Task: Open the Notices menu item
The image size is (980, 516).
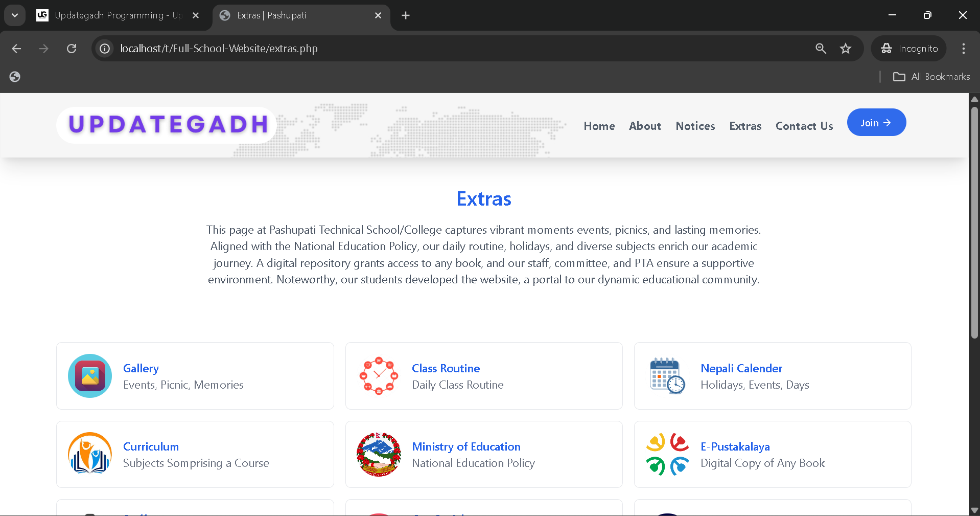Action: click(x=695, y=126)
